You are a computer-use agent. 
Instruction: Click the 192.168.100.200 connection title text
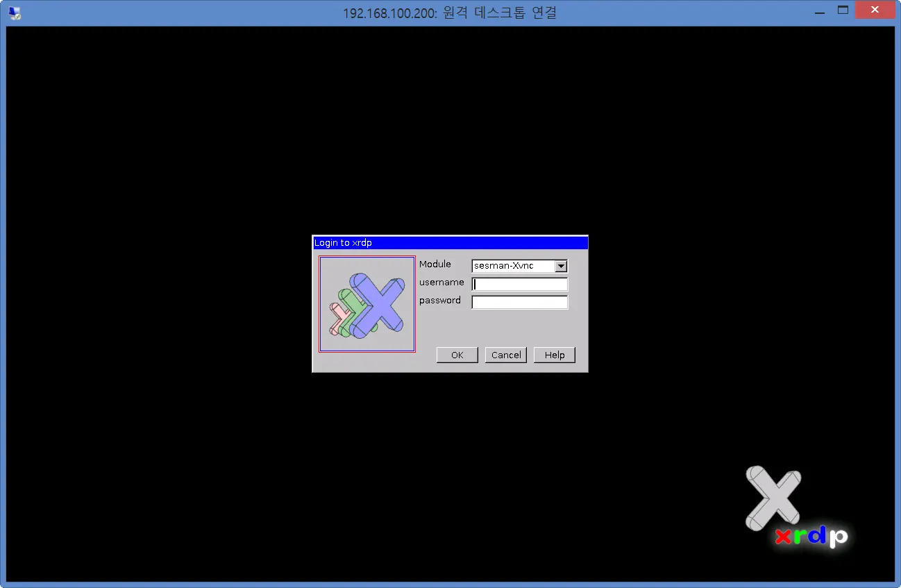click(450, 12)
